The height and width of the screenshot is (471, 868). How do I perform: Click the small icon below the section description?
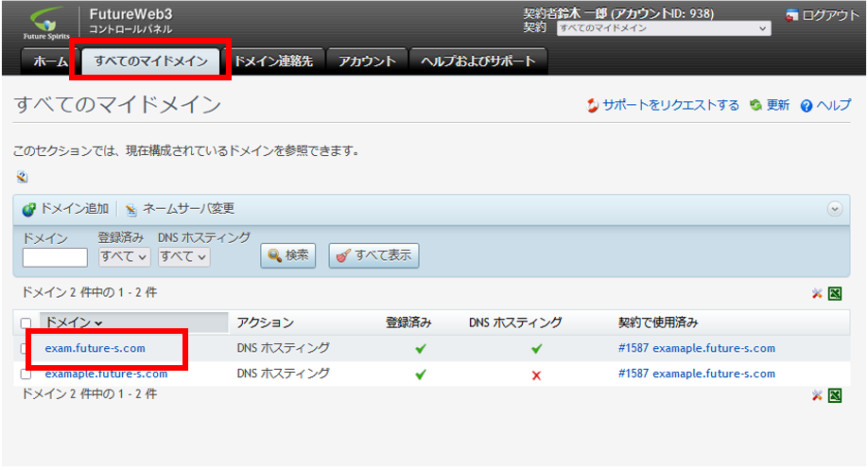click(x=22, y=177)
